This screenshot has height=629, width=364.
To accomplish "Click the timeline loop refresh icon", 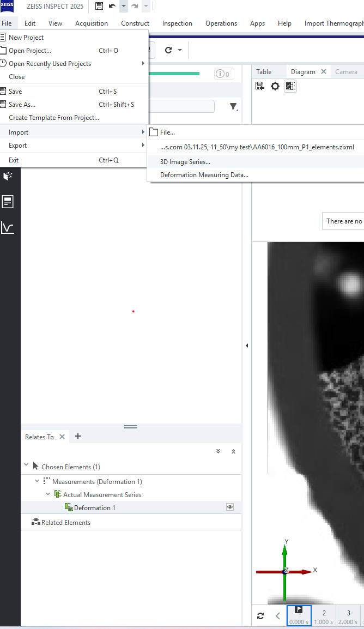I will 260,616.
